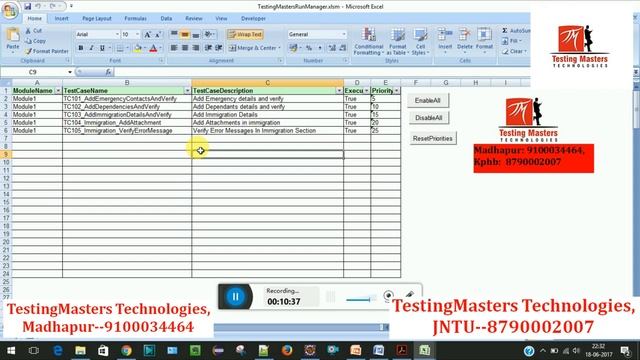
Task: Select column C header
Action: click(x=267, y=83)
